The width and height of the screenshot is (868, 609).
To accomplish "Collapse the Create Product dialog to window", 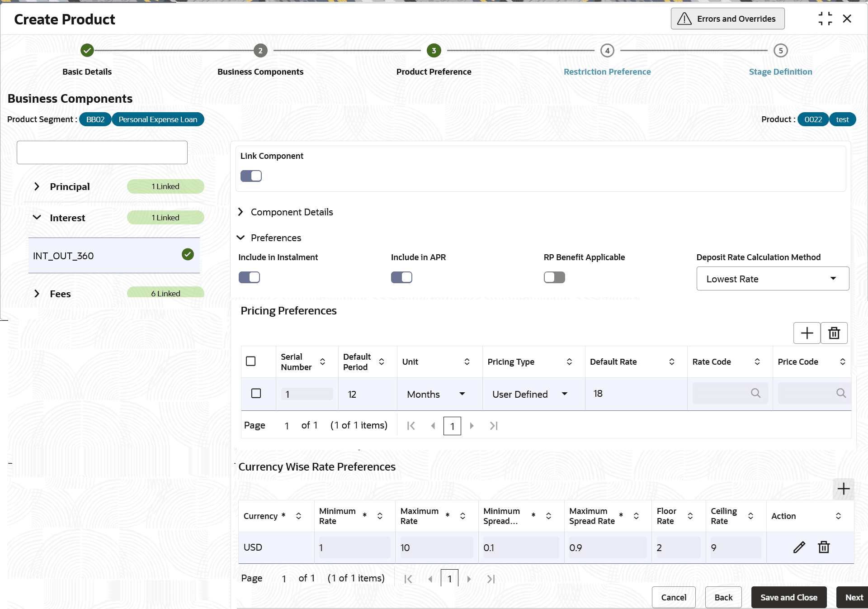I will 825,19.
